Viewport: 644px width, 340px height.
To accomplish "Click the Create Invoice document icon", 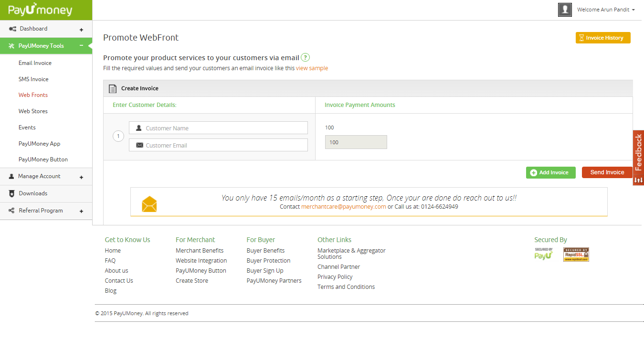I will tap(113, 88).
